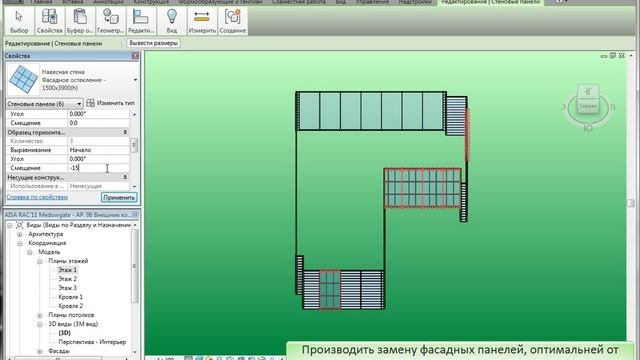The width and height of the screenshot is (640, 360).
Task: Click the lower Угол value 0.000° field
Action: 98,159
